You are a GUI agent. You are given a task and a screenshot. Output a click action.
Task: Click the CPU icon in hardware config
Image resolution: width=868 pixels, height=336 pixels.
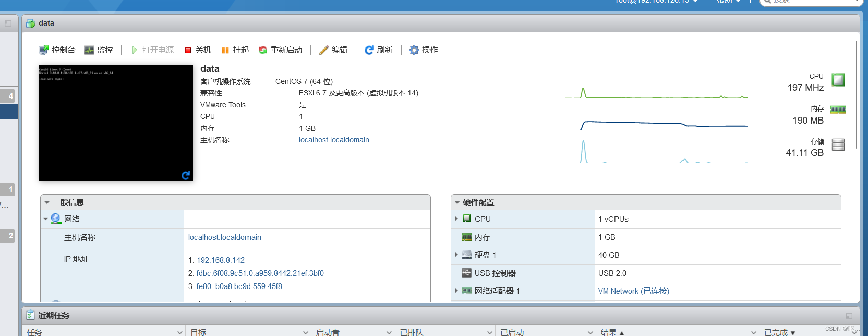(467, 219)
